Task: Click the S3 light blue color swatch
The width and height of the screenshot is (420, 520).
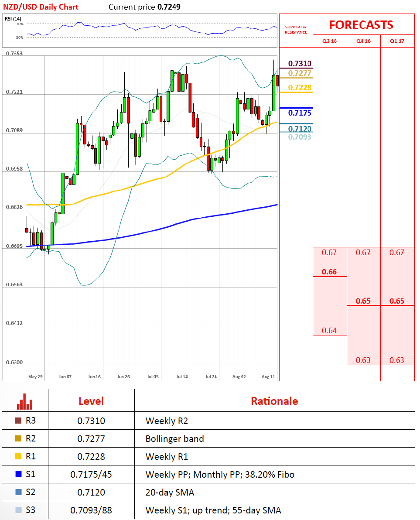Action: coord(18,510)
